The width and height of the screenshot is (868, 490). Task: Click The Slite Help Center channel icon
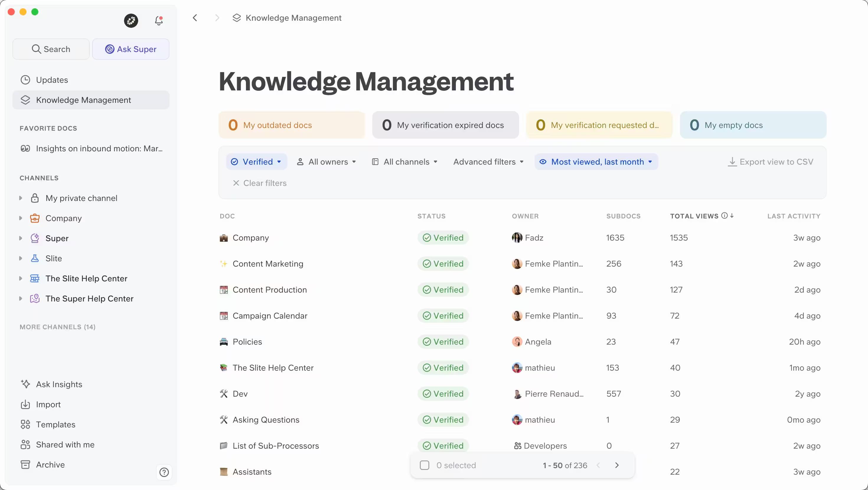tap(35, 279)
